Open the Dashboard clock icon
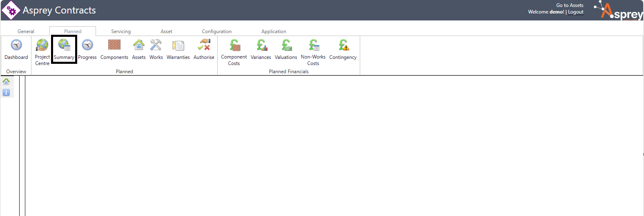This screenshot has height=216, width=644. 16,45
